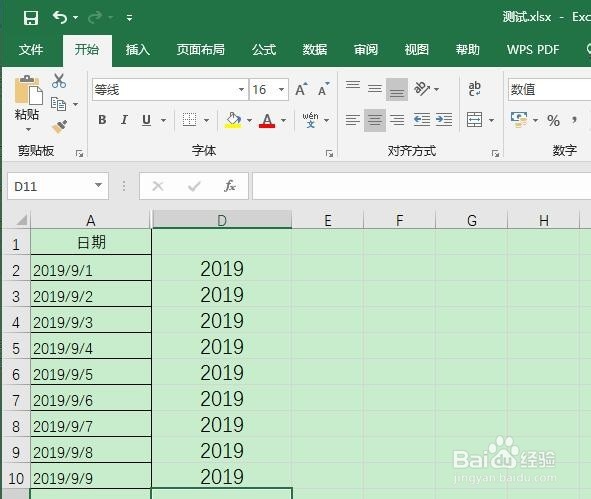The image size is (591, 499).
Task: Open the font size 16 dropdown
Action: 281,90
